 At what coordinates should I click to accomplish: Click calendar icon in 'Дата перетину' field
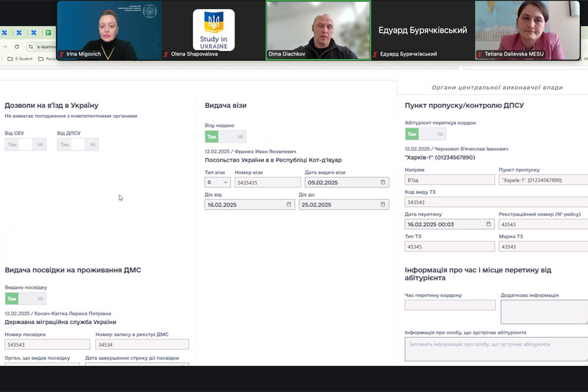click(x=488, y=224)
